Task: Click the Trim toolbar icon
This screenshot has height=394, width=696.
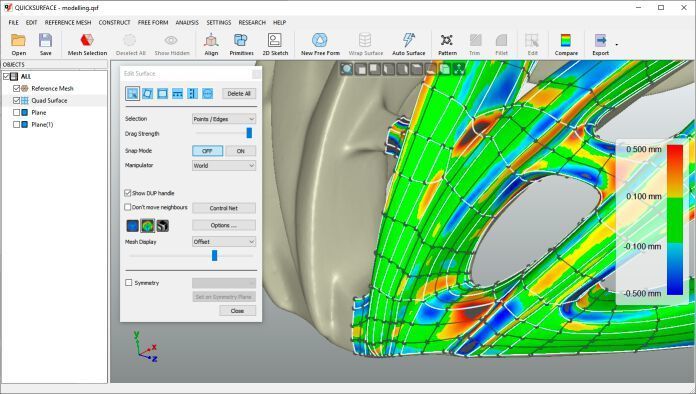Action: coord(475,40)
